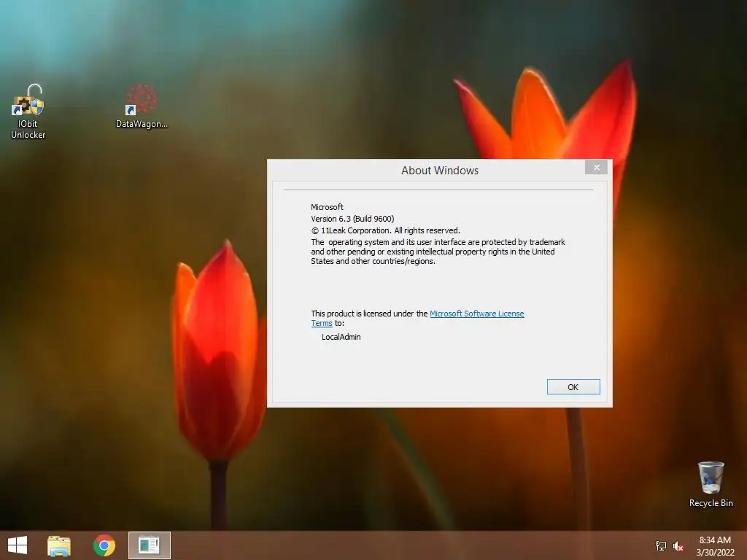747x560 pixels.
Task: Switch to the active winver taskbar item
Action: click(149, 545)
